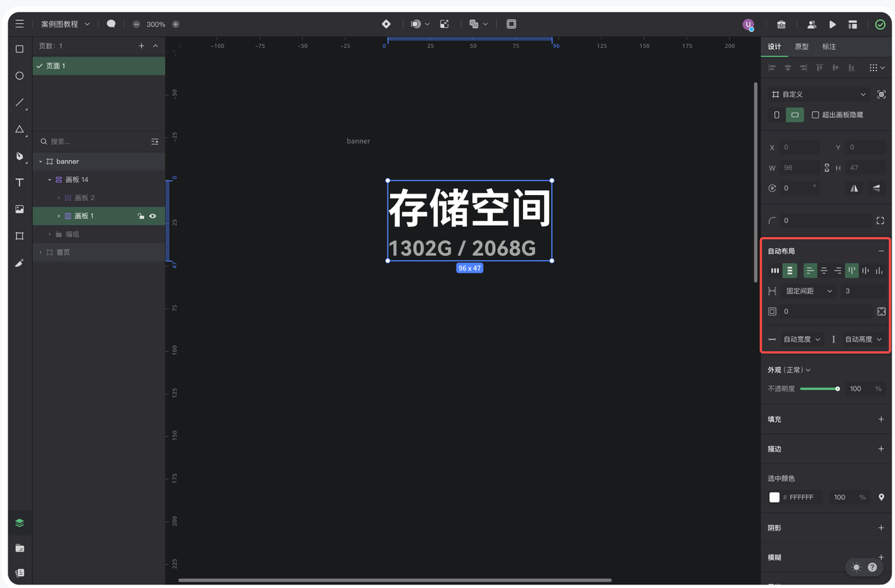Switch to the 原型 tab

(801, 47)
